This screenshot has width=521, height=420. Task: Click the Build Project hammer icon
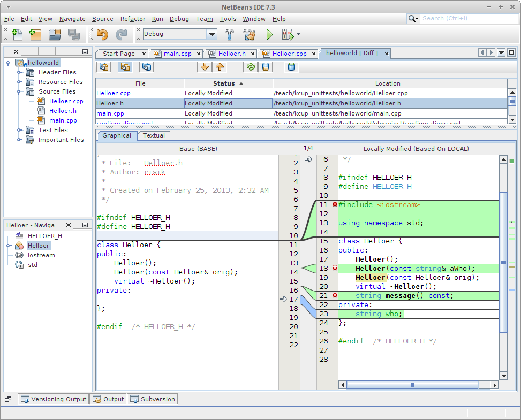click(229, 35)
